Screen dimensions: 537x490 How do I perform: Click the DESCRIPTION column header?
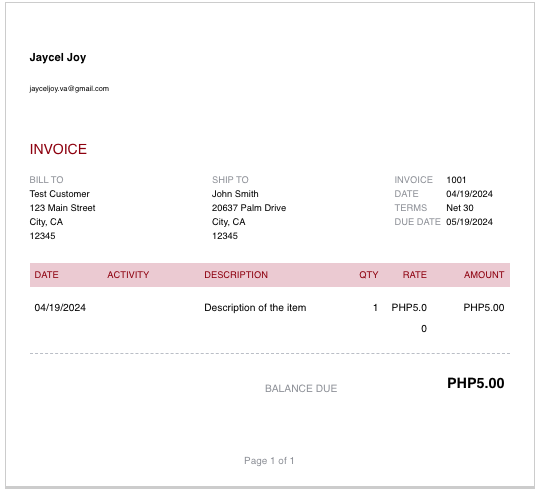click(x=236, y=275)
